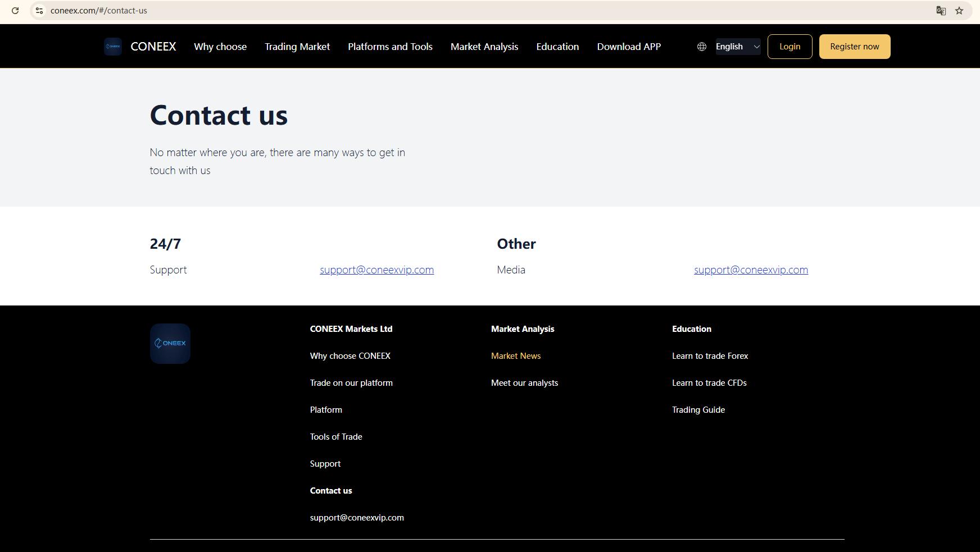Open the Market News footer link
Screen dimensions: 980x552
(516, 356)
